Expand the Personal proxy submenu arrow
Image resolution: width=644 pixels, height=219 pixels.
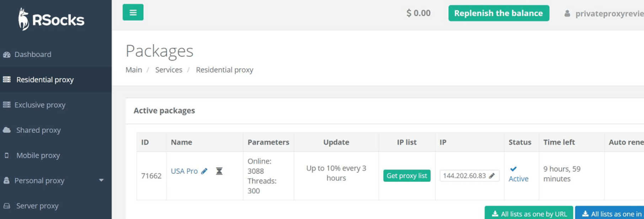pos(101,180)
